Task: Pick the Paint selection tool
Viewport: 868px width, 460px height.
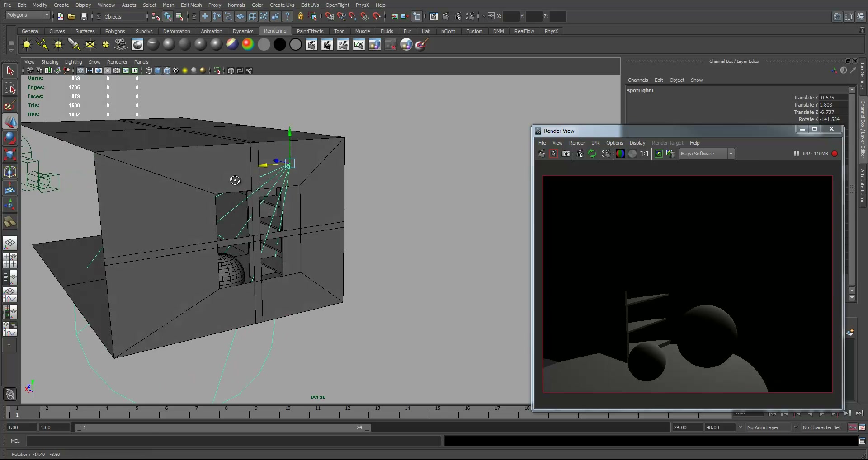Action: (10, 105)
